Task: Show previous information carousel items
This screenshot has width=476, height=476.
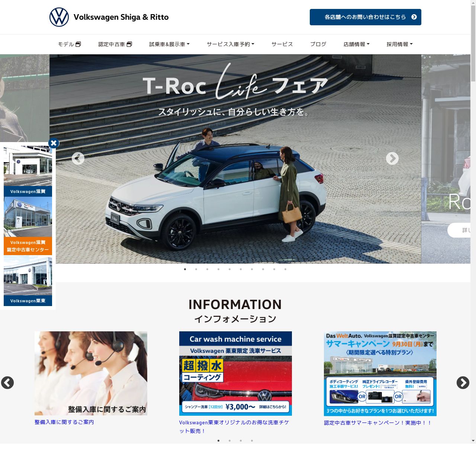Action: pyautogui.click(x=7, y=383)
